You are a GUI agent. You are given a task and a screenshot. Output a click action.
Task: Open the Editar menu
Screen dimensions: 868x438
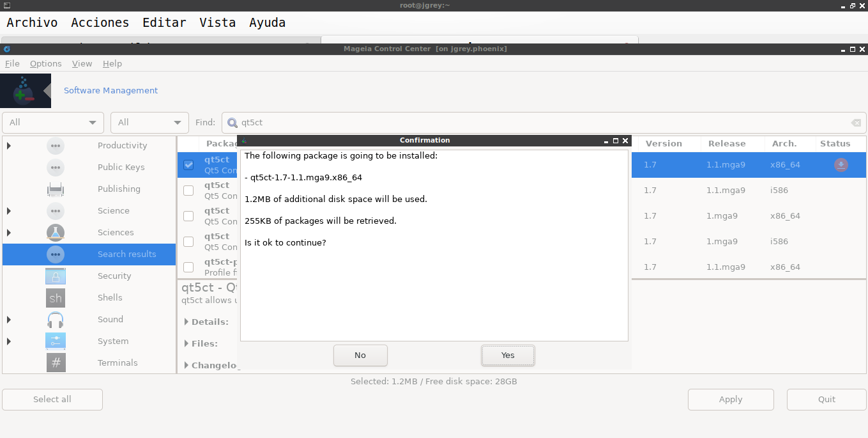tap(164, 22)
